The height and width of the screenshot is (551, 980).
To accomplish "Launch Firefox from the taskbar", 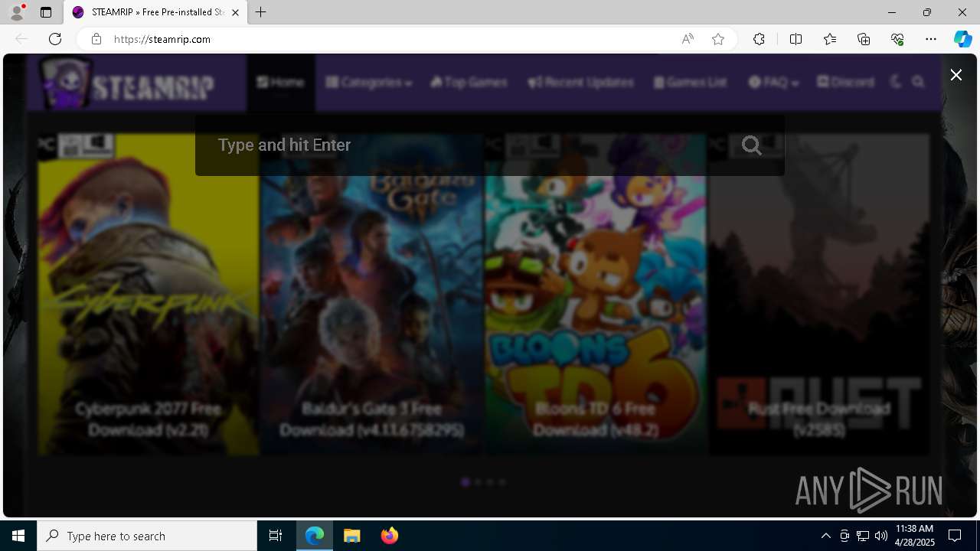I will pyautogui.click(x=390, y=536).
